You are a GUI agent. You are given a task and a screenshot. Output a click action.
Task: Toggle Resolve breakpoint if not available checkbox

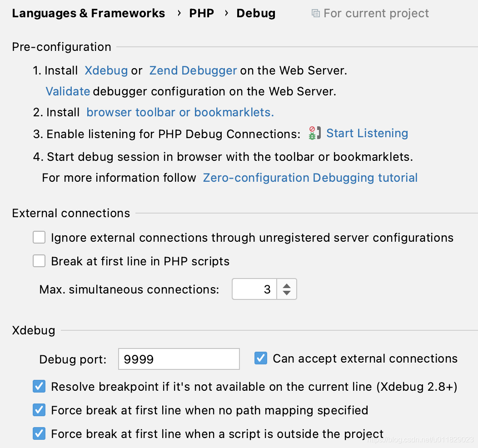pyautogui.click(x=40, y=387)
